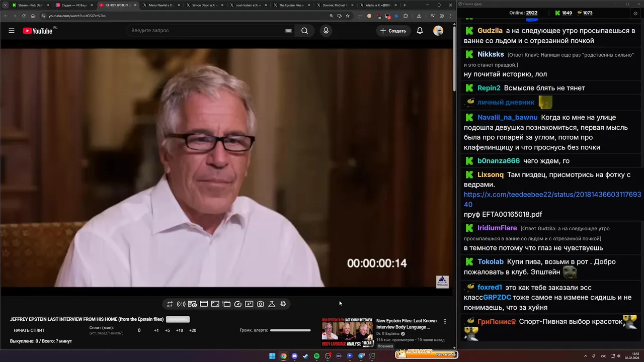Start voice search with the microphone icon
Image resolution: width=644 pixels, height=362 pixels.
[x=326, y=31]
